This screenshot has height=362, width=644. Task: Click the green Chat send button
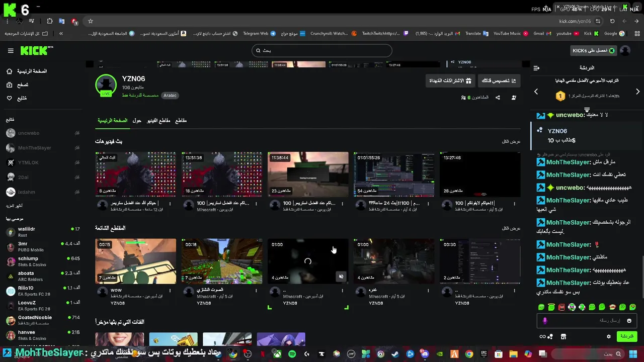pyautogui.click(x=626, y=336)
